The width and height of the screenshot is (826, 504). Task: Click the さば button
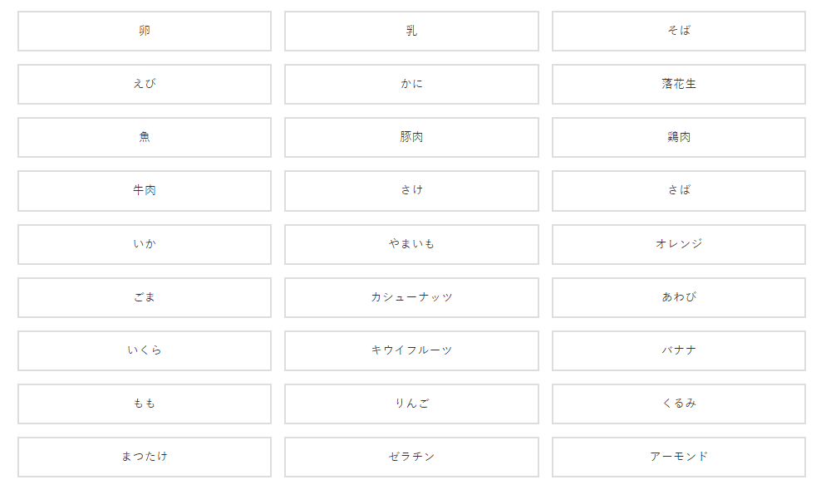[678, 190]
